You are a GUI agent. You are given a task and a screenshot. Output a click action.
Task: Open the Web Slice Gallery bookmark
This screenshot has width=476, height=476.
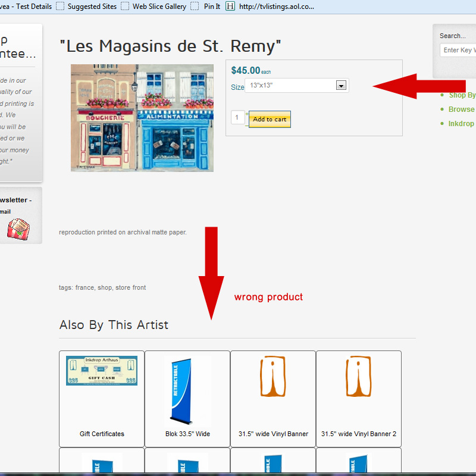click(x=159, y=7)
